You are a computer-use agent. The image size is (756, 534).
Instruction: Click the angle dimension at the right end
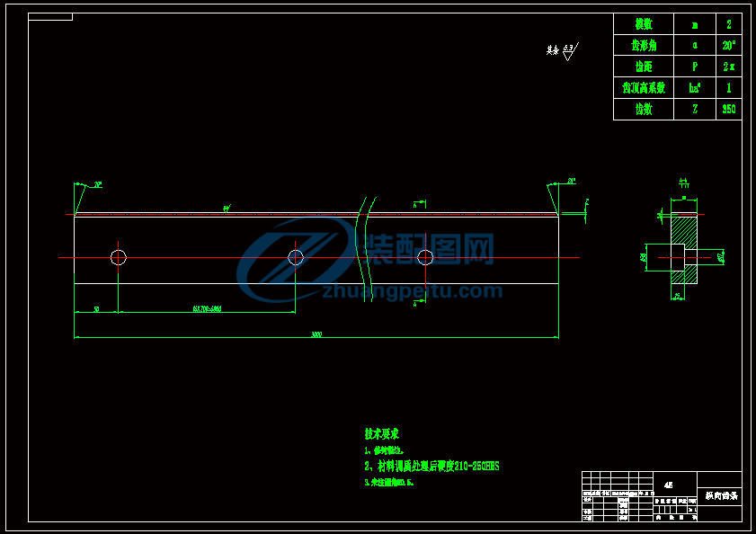[x=572, y=182]
